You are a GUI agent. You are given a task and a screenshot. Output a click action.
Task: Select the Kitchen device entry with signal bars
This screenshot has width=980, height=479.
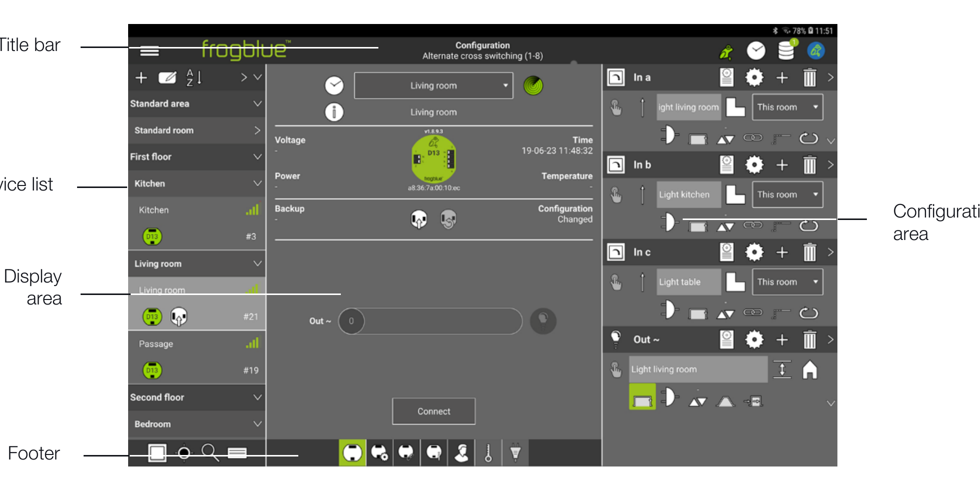(x=197, y=223)
